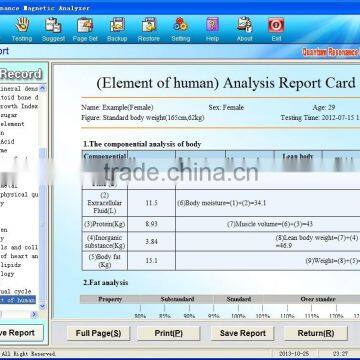
Task: Click the Print(P) button
Action: click(x=169, y=333)
